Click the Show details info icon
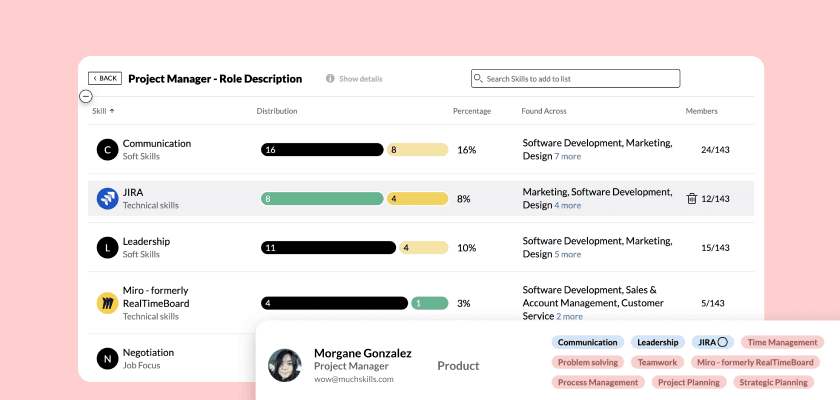840x400 pixels. pos(330,79)
